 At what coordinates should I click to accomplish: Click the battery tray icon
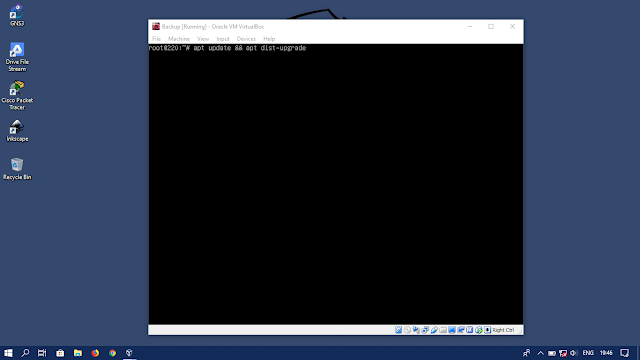551,353
